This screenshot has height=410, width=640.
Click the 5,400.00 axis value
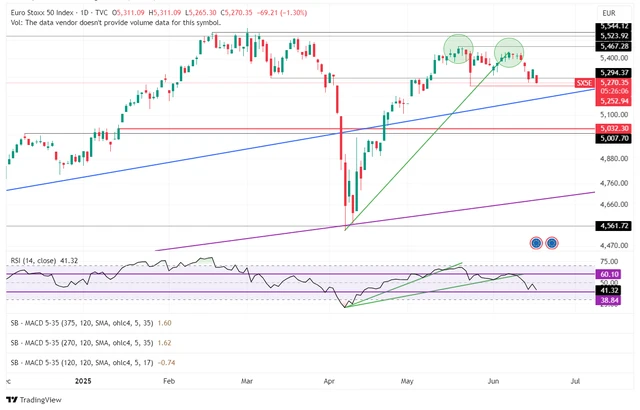613,58
